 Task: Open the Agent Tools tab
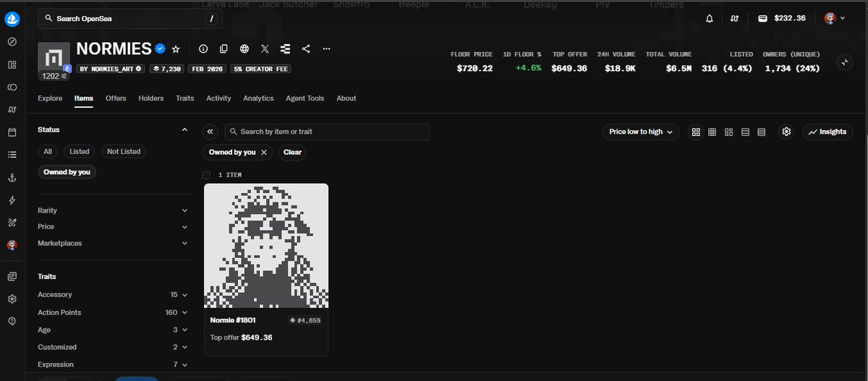(305, 98)
